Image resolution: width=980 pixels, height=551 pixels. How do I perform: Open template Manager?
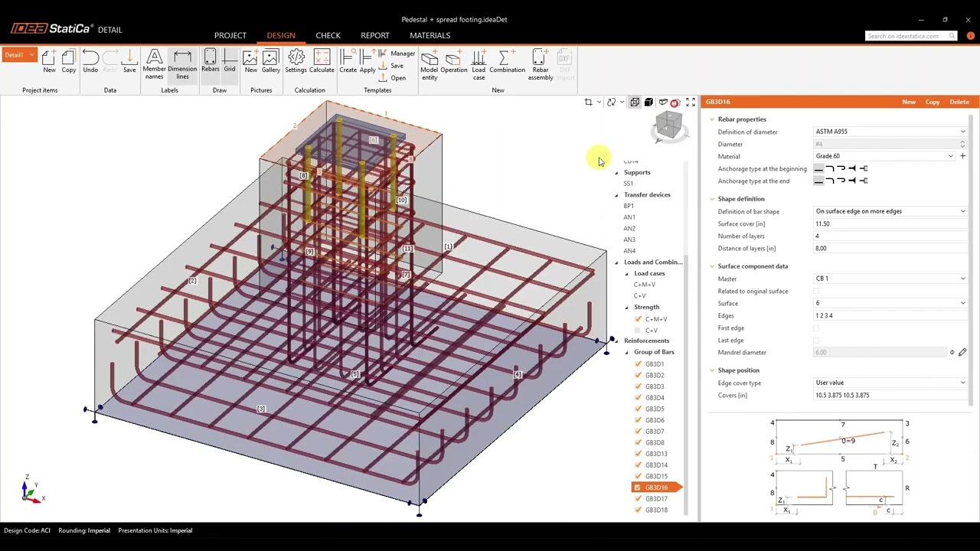397,54
